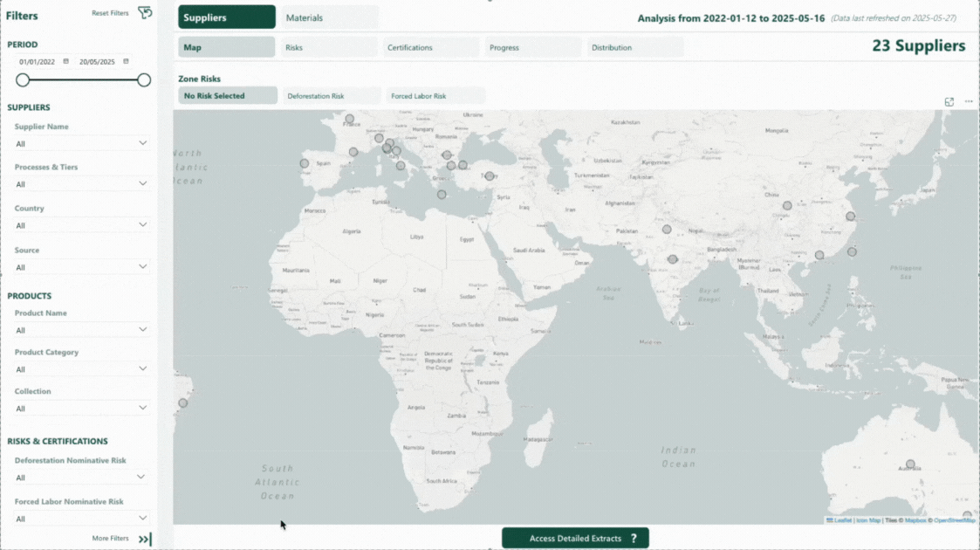The width and height of the screenshot is (980, 550).
Task: Click the focus mode icon above map
Action: point(949,102)
